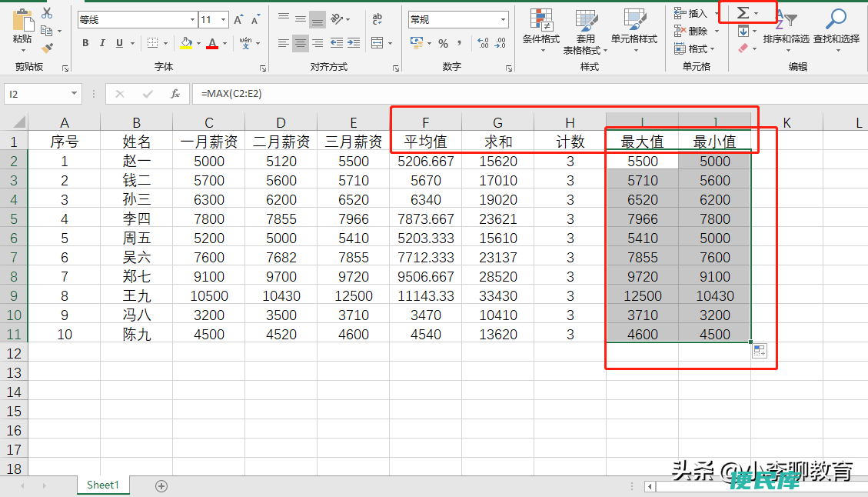
Task: Toggle top vertical alignment
Action: 284,18
